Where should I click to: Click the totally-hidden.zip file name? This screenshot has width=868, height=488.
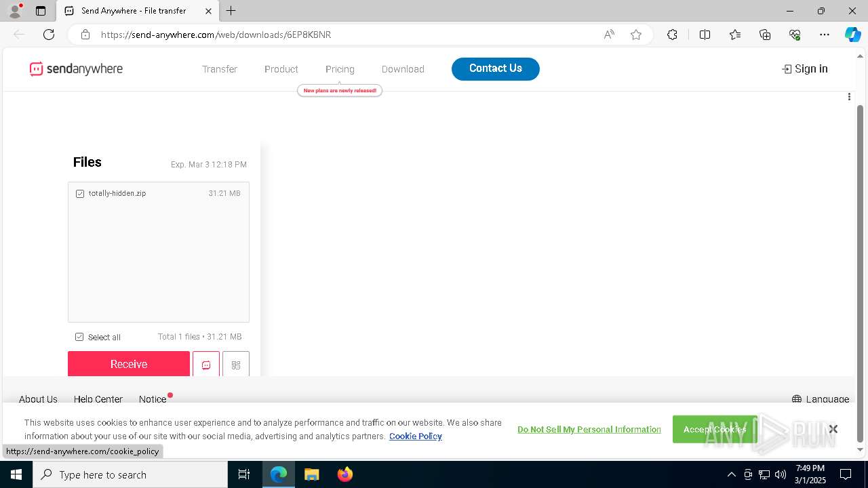[117, 194]
